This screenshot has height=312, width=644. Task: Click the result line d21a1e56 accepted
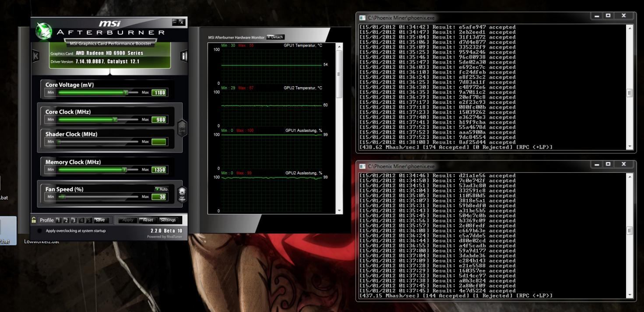tap(437, 176)
